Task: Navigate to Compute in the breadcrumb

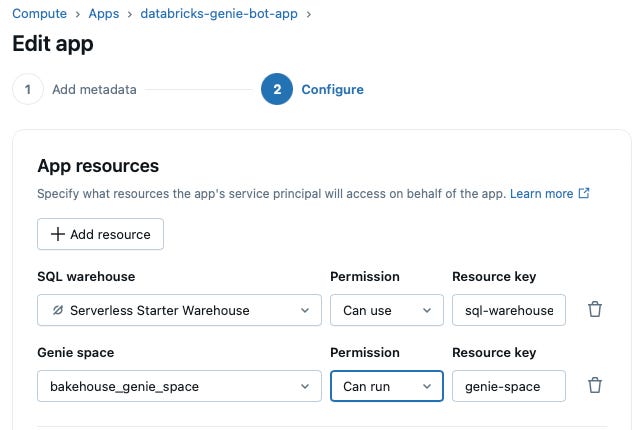Action: point(40,14)
